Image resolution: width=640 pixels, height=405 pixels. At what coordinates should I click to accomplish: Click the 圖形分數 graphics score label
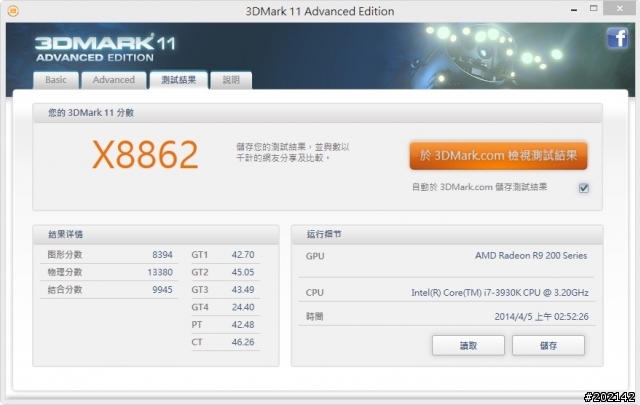(65, 255)
